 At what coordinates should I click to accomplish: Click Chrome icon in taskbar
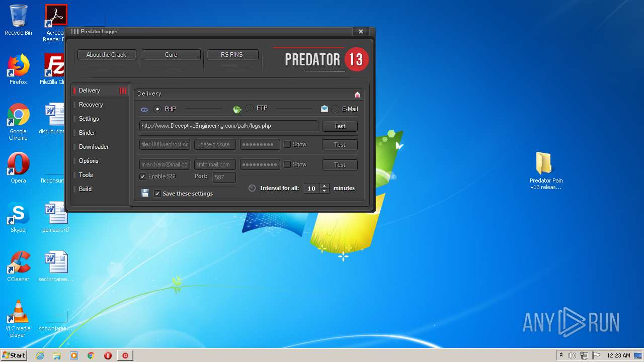click(91, 355)
